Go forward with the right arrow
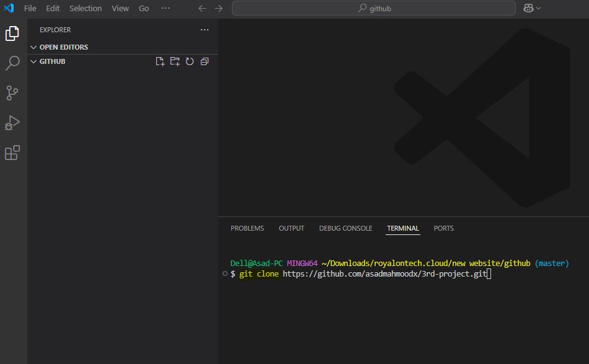 click(218, 8)
